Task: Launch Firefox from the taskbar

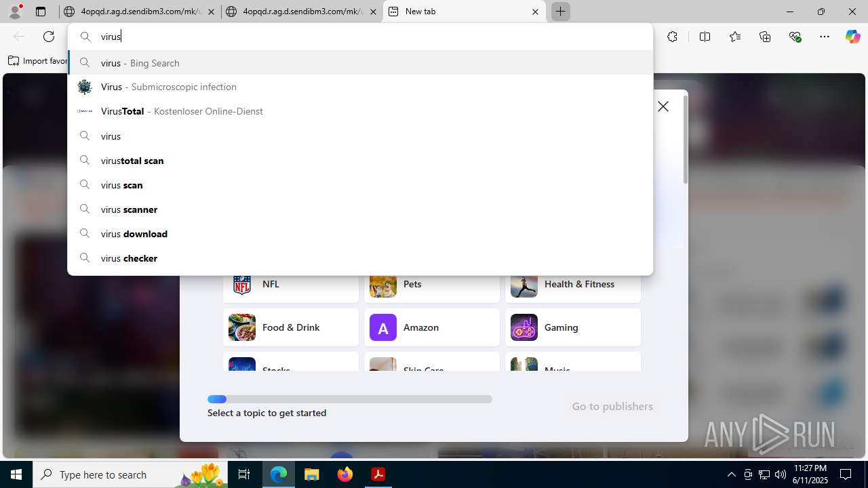Action: pyautogui.click(x=345, y=474)
